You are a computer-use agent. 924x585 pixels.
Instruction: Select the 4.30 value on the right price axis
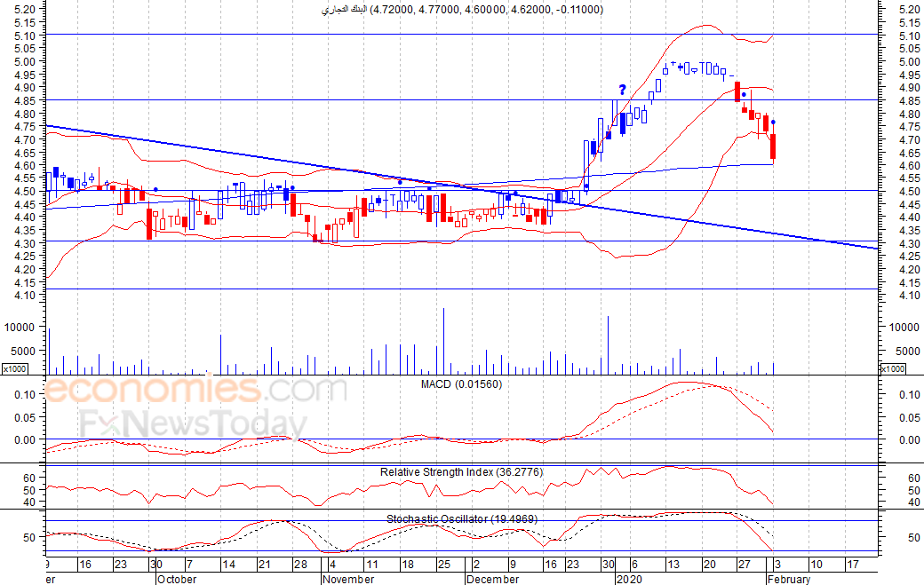click(909, 243)
